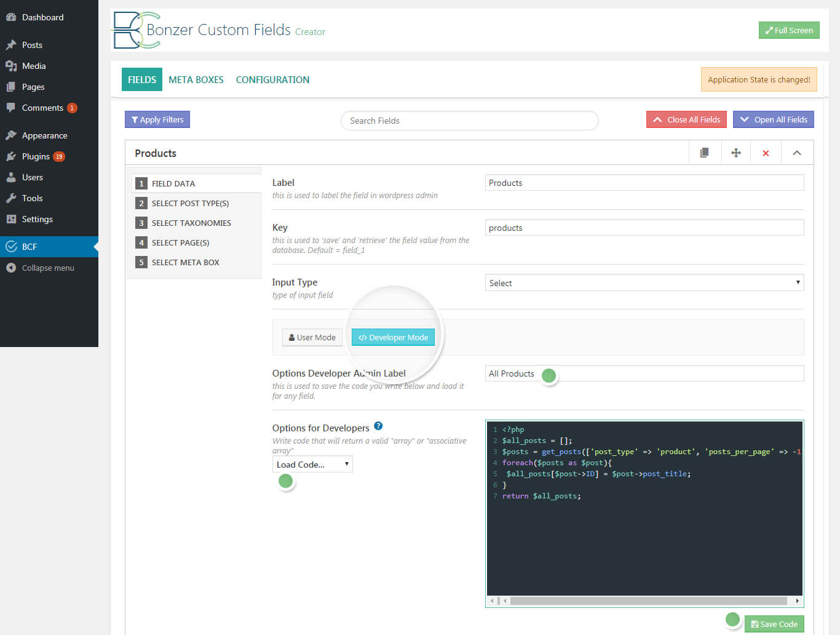Click the Collapse menu link
Screen dimensions: 840x635
[48, 268]
